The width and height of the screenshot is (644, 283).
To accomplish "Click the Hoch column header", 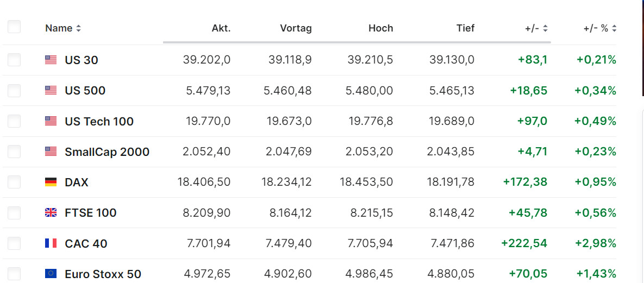I will point(380,28).
